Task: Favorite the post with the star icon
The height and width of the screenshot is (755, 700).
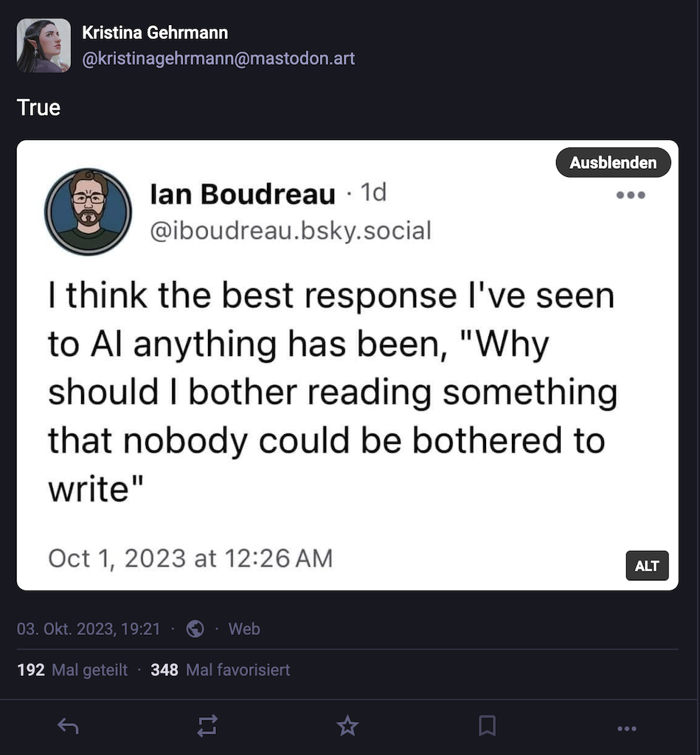Action: pyautogui.click(x=347, y=727)
